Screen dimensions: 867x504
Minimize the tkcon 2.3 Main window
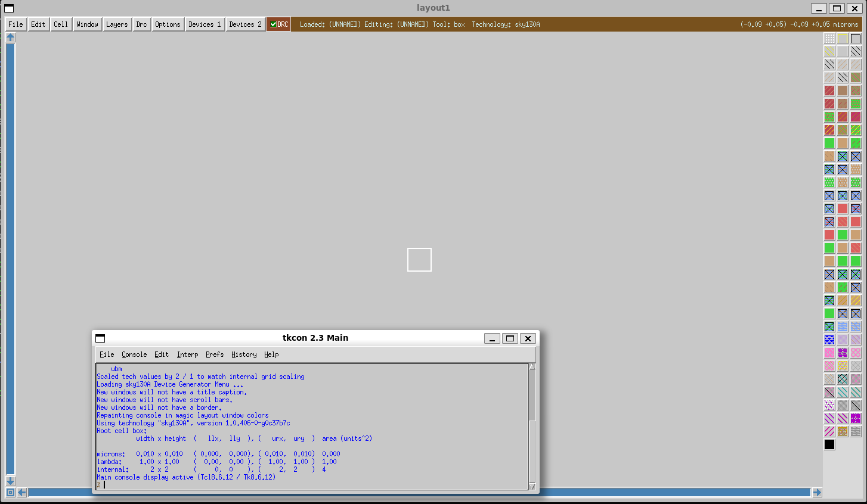(492, 338)
